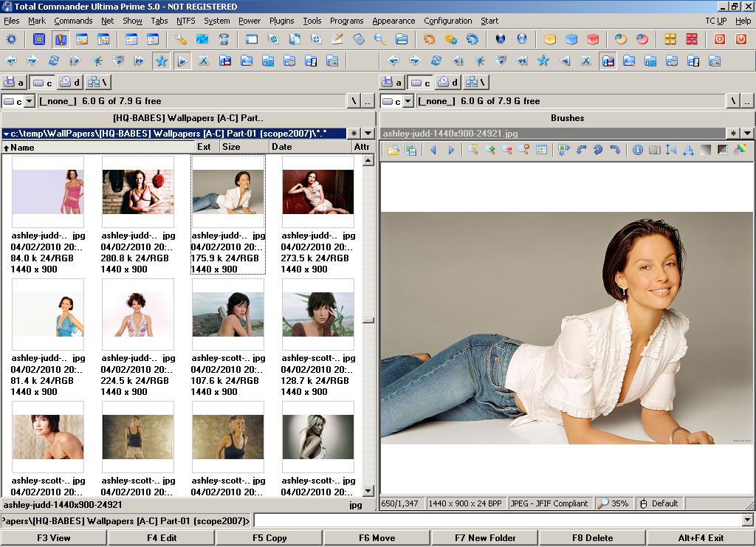The width and height of the screenshot is (756, 547).
Task: Switch to the Brushes tab
Action: [567, 118]
